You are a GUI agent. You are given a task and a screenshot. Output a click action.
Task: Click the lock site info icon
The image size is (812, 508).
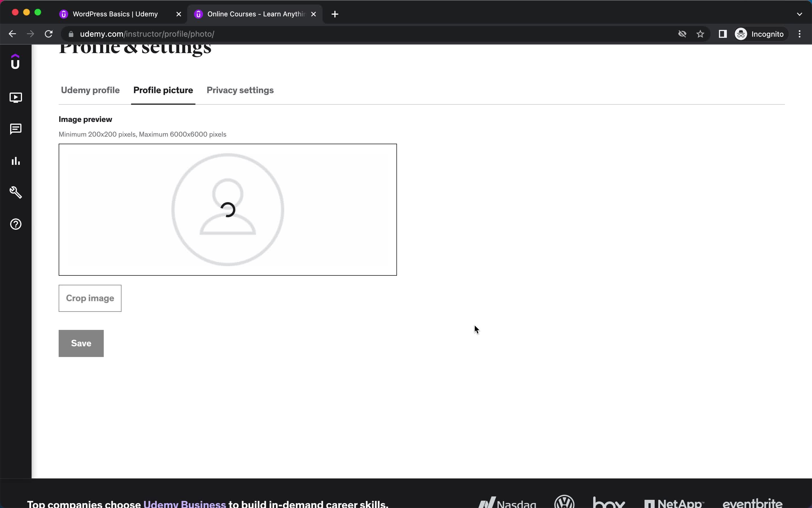click(71, 34)
